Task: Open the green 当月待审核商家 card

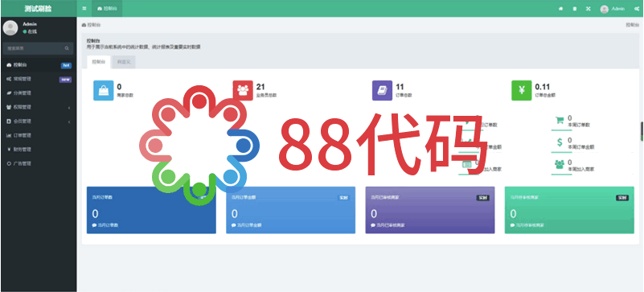Action: [x=569, y=210]
